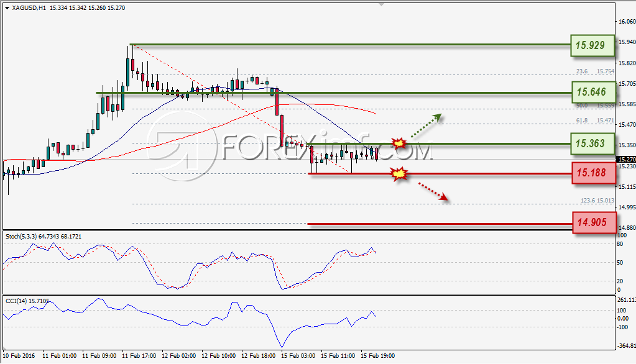Click the 15.940 price axis label
Screen dimensions: 636x364
(627, 42)
